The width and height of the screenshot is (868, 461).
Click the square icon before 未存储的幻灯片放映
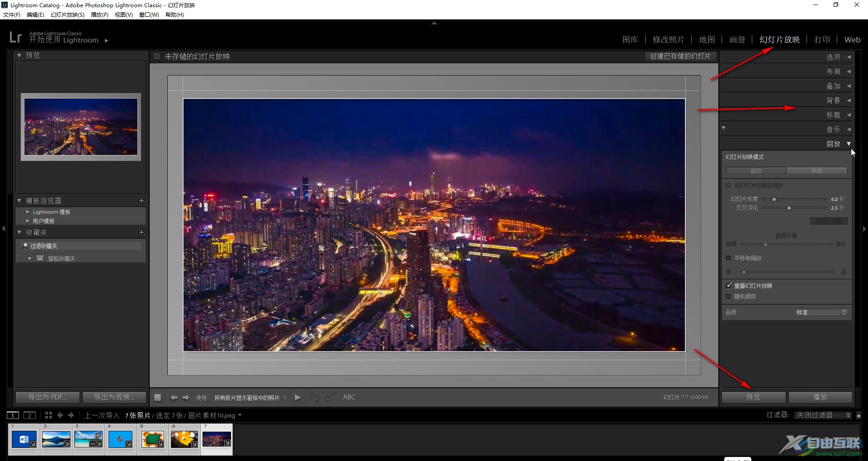(156, 56)
